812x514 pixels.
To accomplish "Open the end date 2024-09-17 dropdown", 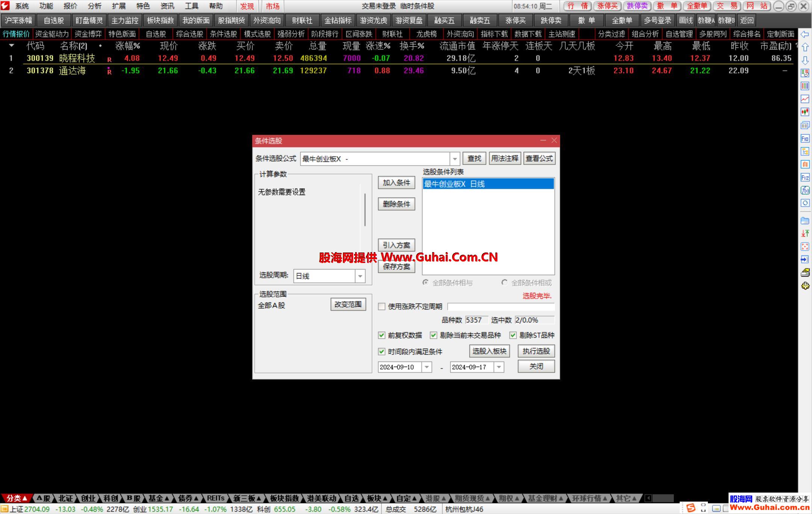I will coord(499,367).
